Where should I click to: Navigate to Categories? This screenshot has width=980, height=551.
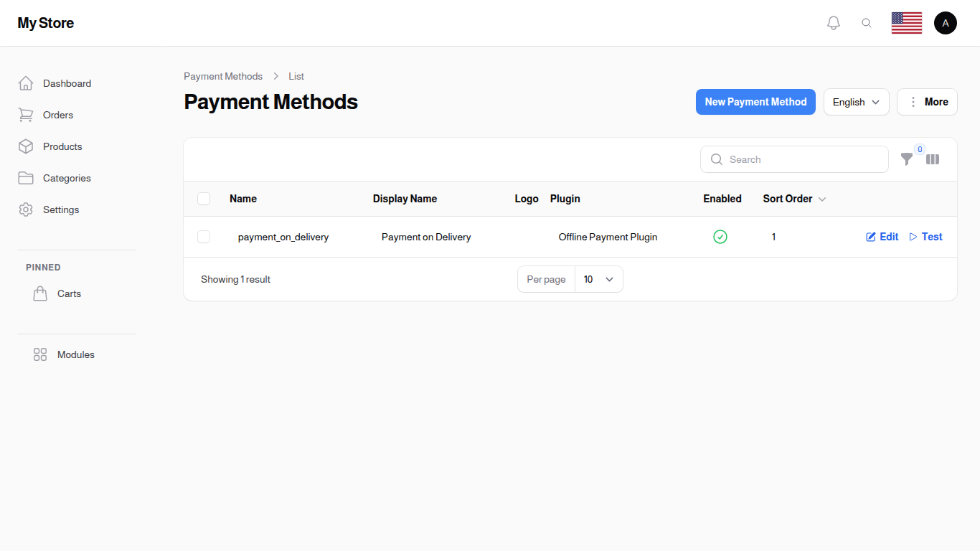tap(67, 178)
